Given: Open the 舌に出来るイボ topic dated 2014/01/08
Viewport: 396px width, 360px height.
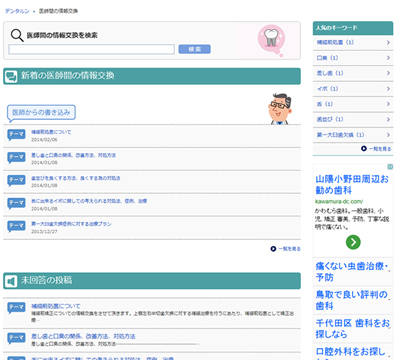Looking at the screenshot, I should point(89,201).
